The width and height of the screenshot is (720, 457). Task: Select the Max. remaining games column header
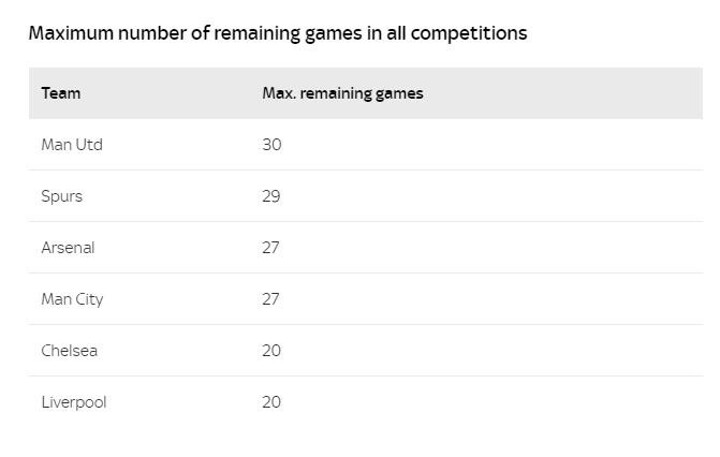tap(343, 93)
